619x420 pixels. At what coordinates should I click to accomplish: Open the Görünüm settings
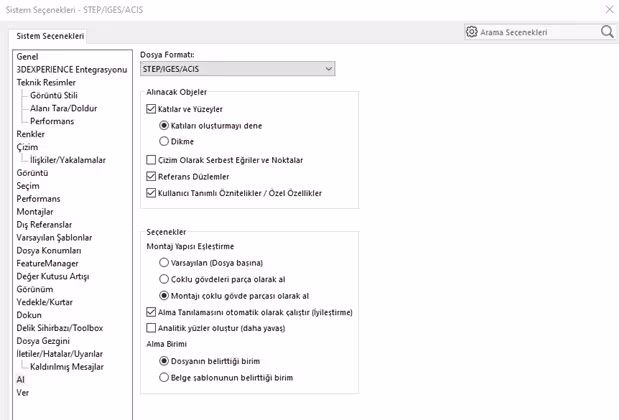tap(35, 289)
